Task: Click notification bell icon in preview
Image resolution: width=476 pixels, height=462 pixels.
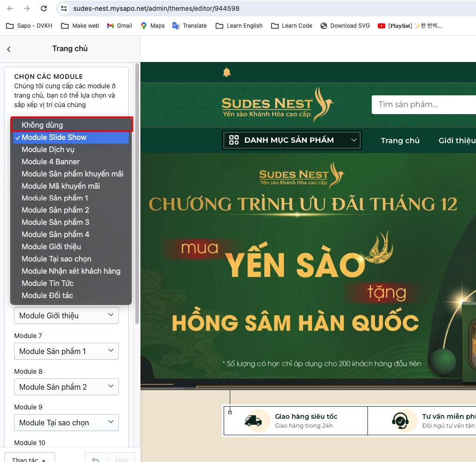Action: 227,72
